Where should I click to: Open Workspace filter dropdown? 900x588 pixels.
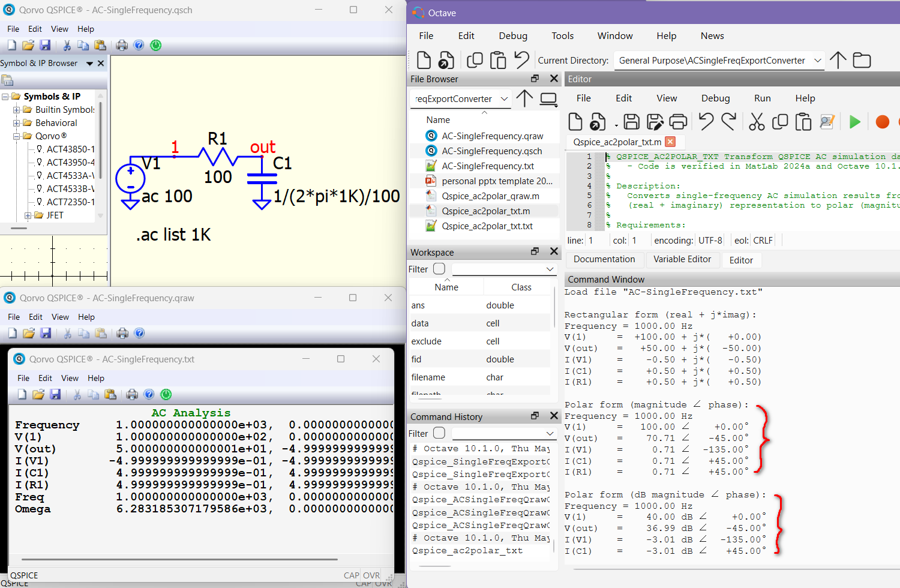[x=550, y=269]
